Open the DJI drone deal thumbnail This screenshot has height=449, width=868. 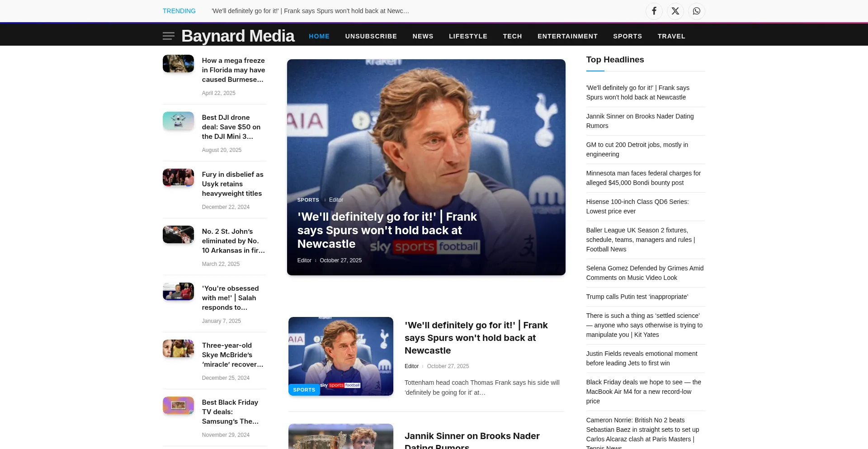(x=178, y=121)
